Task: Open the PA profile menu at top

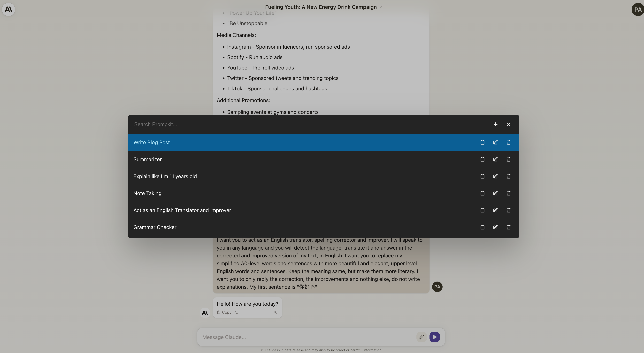Action: (x=638, y=9)
